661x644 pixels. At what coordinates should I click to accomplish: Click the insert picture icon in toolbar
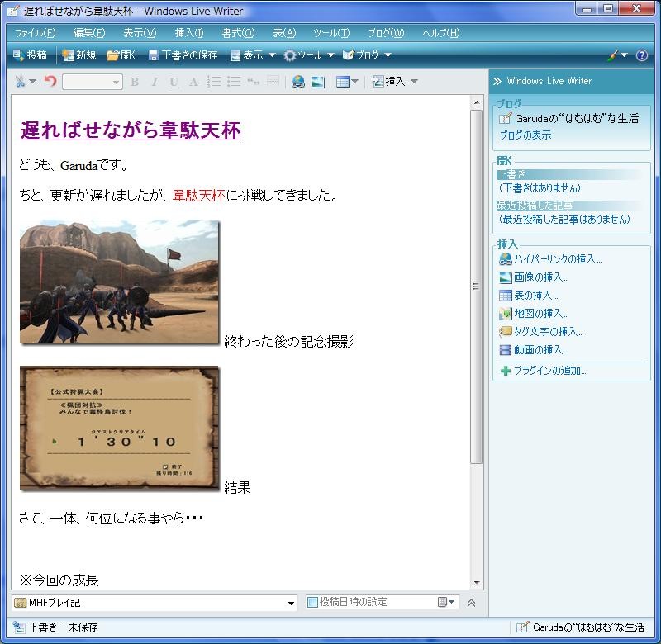pyautogui.click(x=318, y=81)
